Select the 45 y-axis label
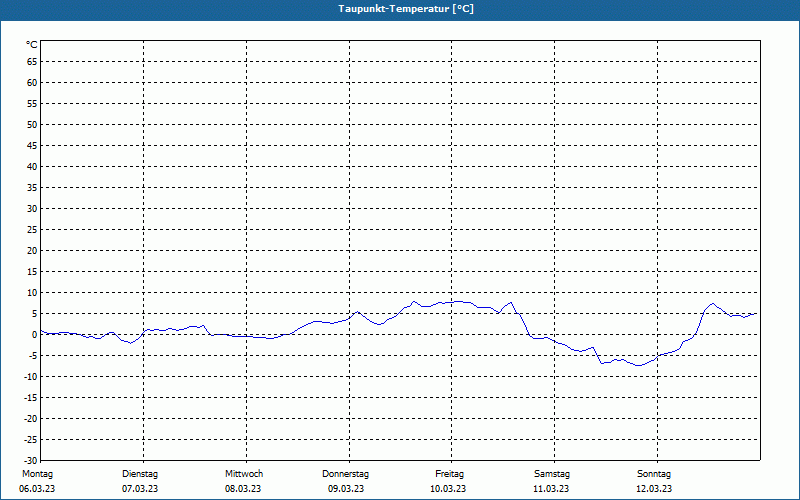This screenshot has width=800, height=500. tap(32, 145)
